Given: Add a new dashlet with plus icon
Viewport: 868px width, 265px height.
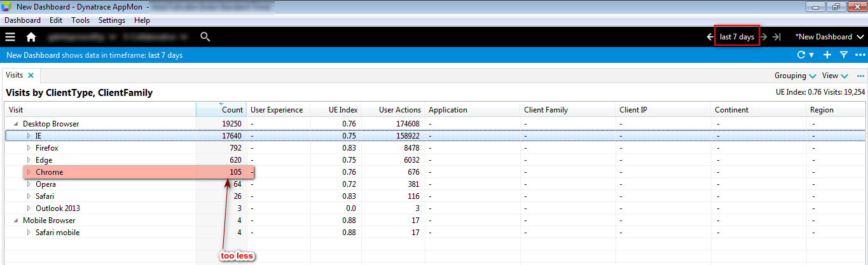Looking at the screenshot, I should click(x=827, y=55).
